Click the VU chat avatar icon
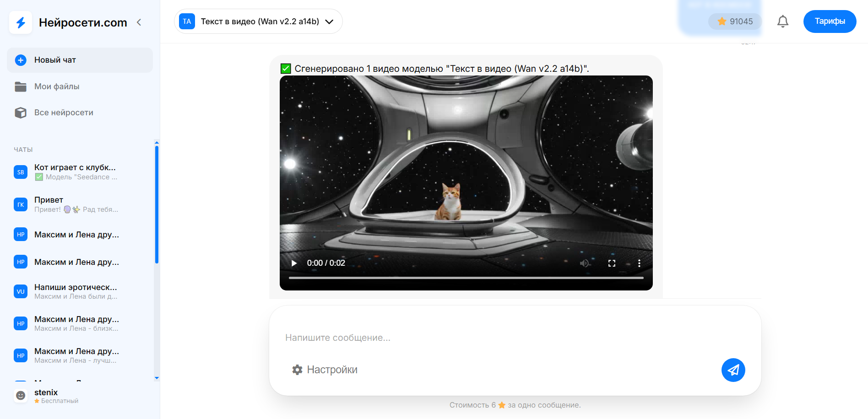868x419 pixels. [x=21, y=291]
